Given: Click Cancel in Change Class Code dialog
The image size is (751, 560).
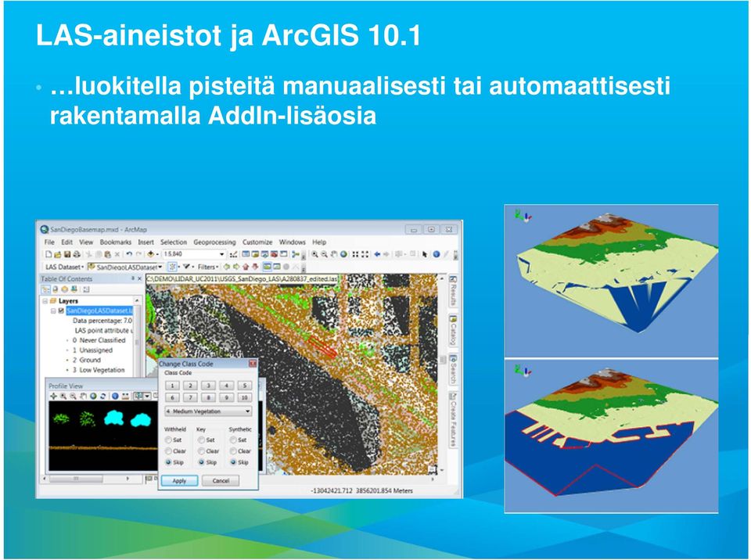Looking at the screenshot, I should pyautogui.click(x=221, y=480).
